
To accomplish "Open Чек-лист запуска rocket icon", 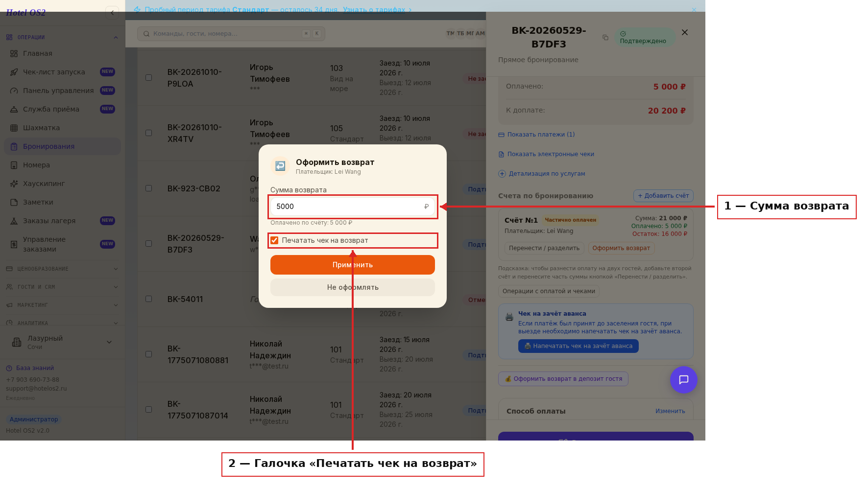I will [14, 72].
